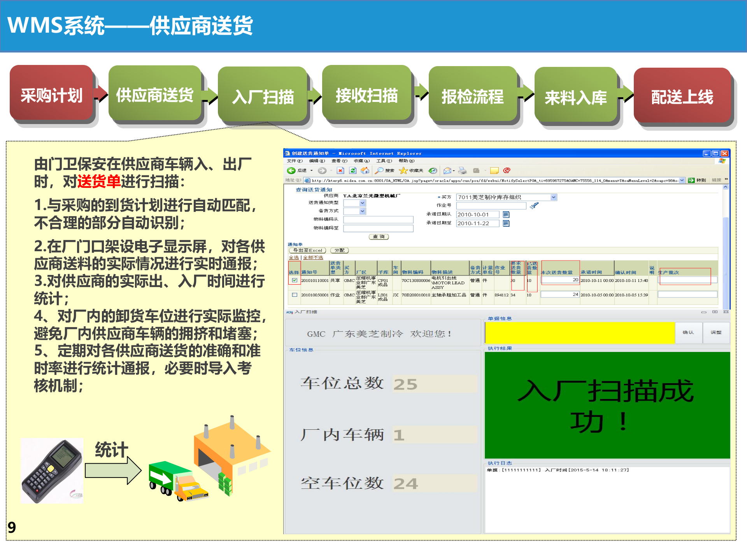
Task: Click the Refresh icon in the browser toolbar
Action: tap(352, 171)
